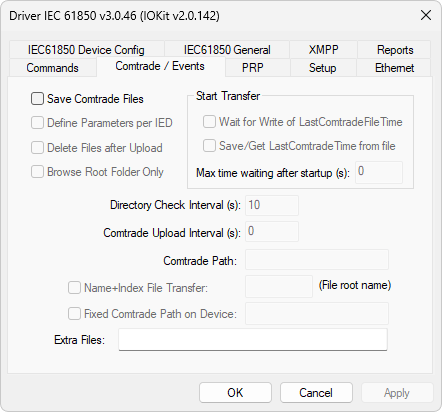Select the Ethernet tab
This screenshot has width=442, height=412.
click(x=394, y=68)
